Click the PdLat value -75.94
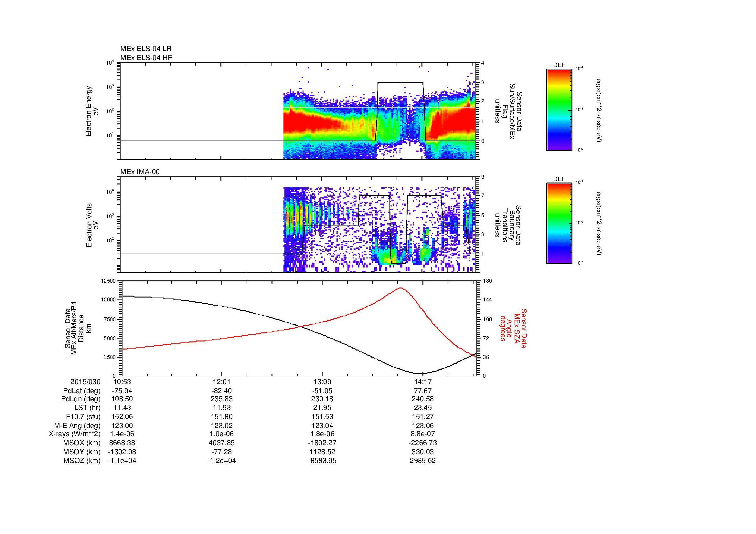 (122, 391)
